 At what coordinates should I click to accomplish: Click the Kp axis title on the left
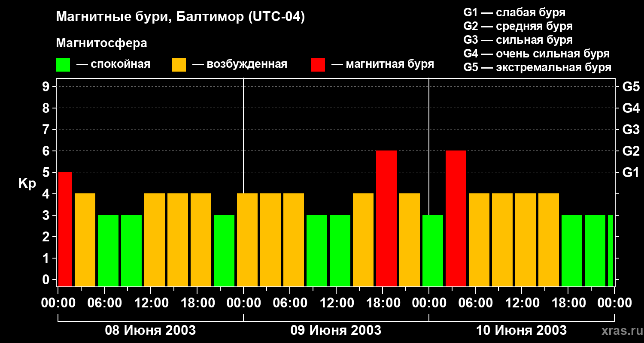click(x=27, y=184)
